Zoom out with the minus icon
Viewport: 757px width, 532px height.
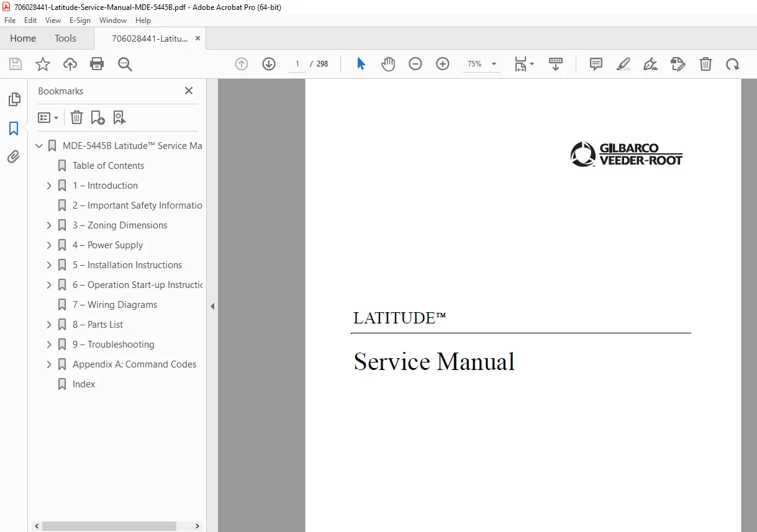click(x=415, y=64)
